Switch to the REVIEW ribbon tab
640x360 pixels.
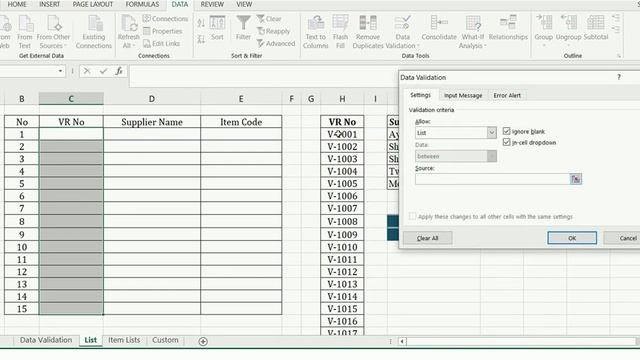click(x=212, y=4)
